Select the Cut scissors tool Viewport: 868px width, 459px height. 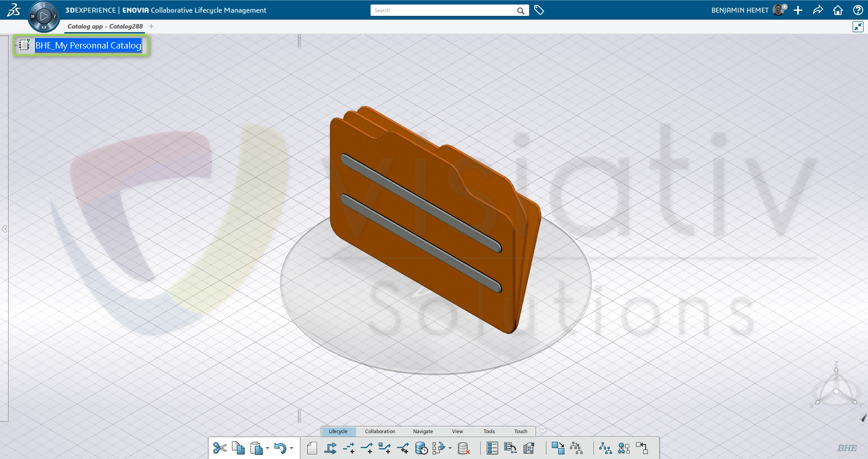click(220, 448)
